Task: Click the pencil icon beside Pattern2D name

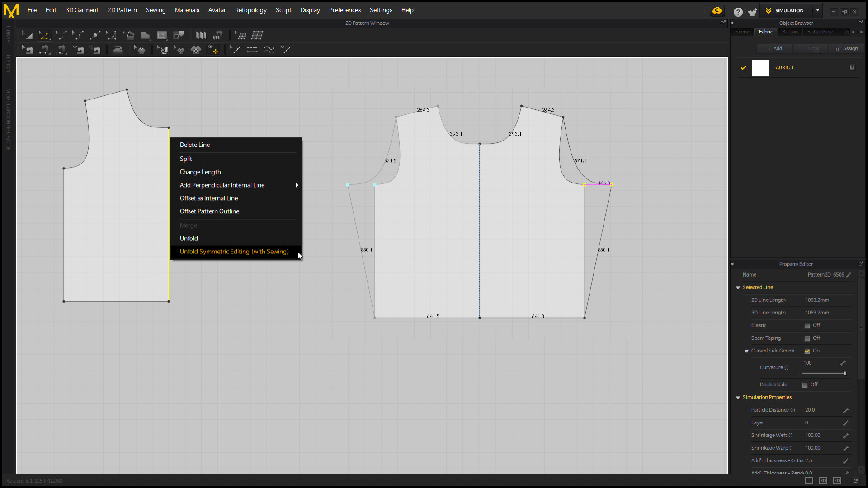Action: pyautogui.click(x=849, y=275)
